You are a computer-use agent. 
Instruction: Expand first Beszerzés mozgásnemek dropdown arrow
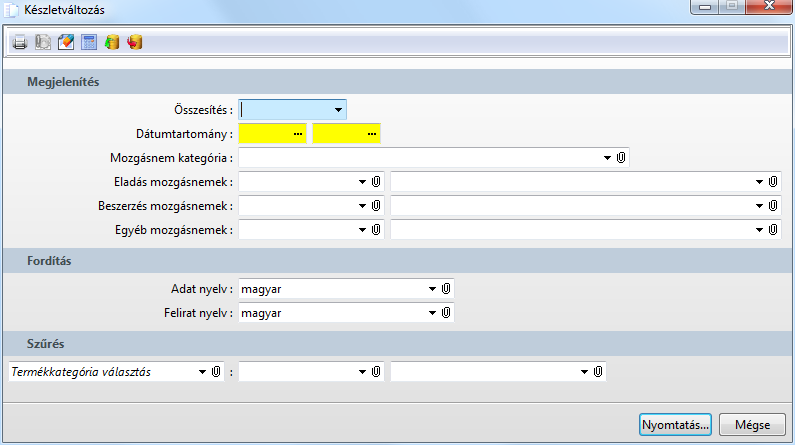[x=362, y=206]
